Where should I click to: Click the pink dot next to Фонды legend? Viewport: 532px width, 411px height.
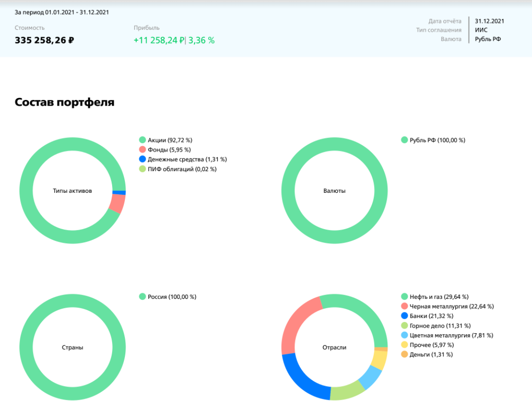[142, 150]
